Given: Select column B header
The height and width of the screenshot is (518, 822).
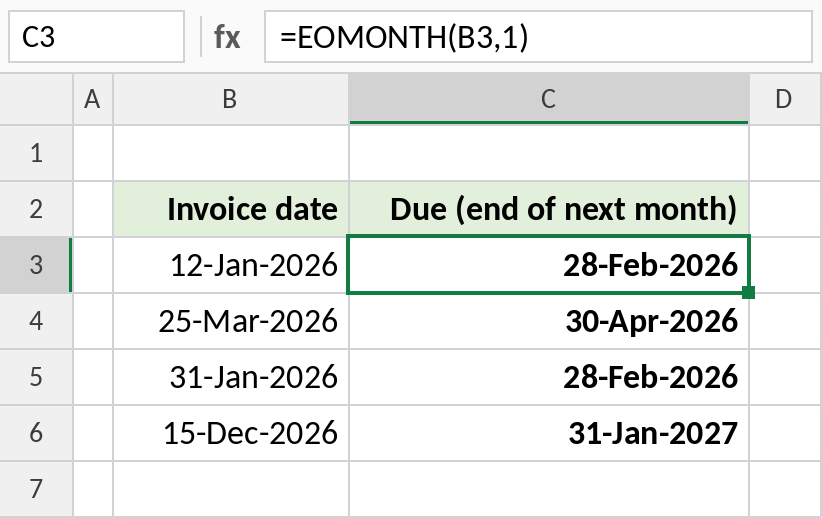Looking at the screenshot, I should click(231, 99).
